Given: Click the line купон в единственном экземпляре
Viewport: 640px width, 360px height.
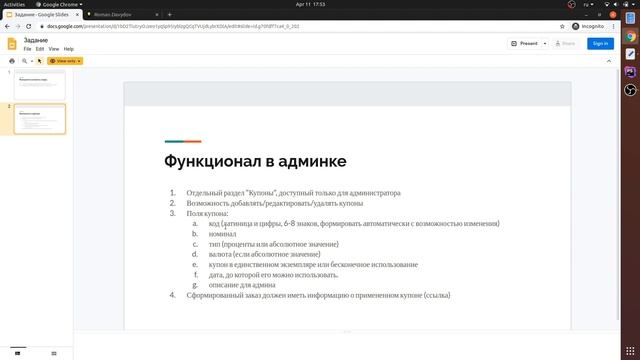Looking at the screenshot, I should click(x=313, y=264).
